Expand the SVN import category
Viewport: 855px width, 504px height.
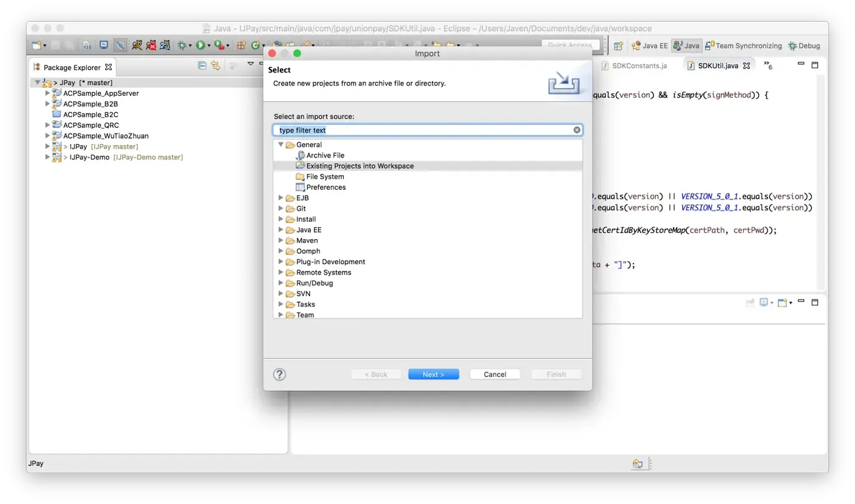point(281,293)
